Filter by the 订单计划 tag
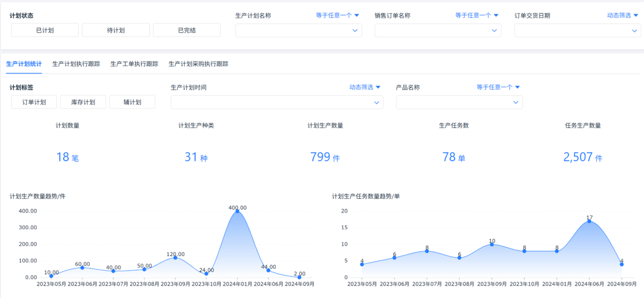The width and height of the screenshot is (644, 298). click(x=34, y=102)
